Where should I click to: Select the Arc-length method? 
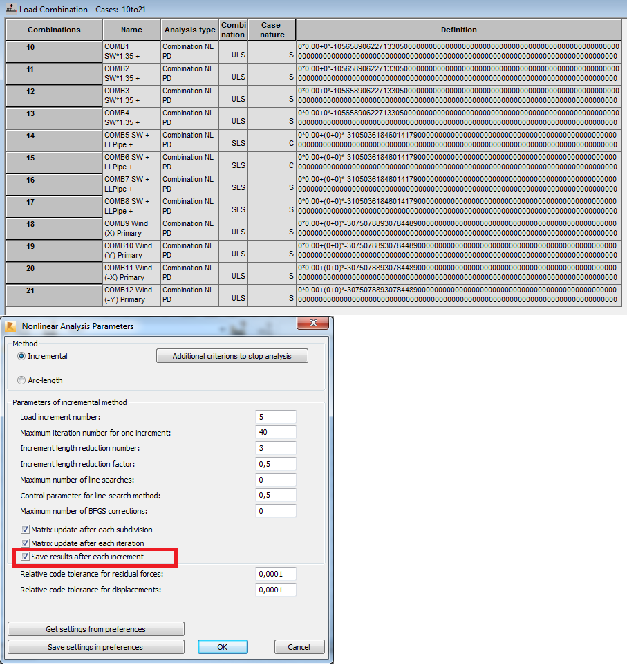[x=21, y=380]
